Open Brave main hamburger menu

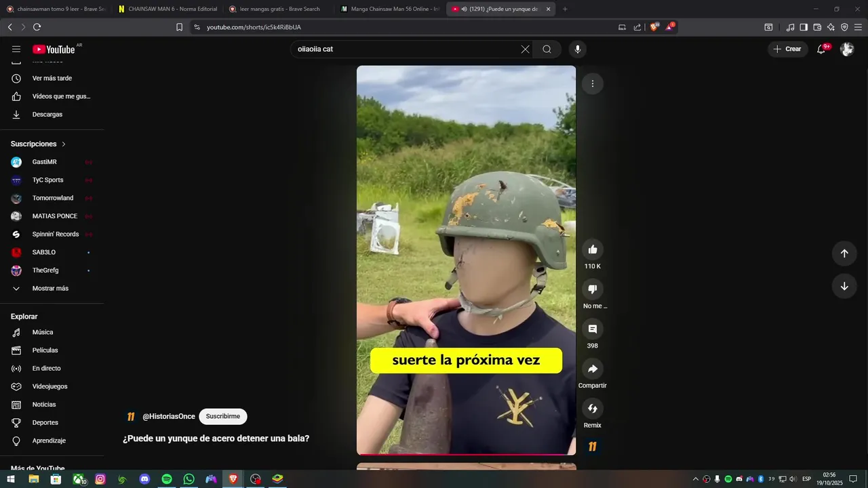click(x=859, y=27)
